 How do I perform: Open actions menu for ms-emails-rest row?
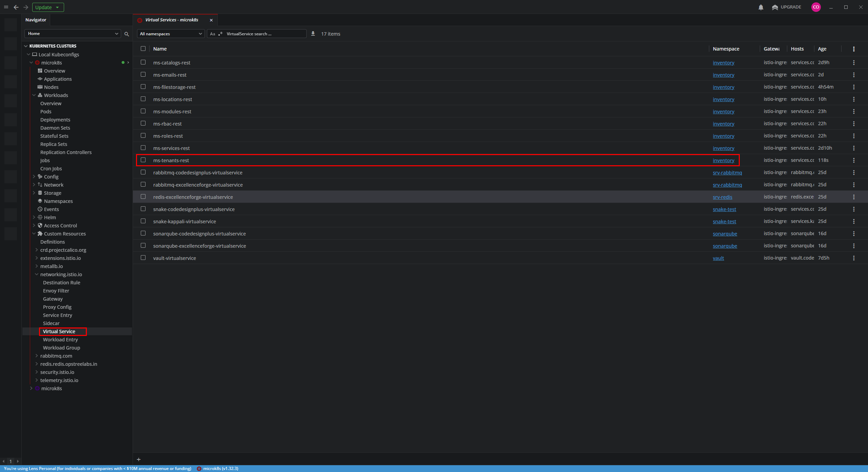pyautogui.click(x=854, y=75)
